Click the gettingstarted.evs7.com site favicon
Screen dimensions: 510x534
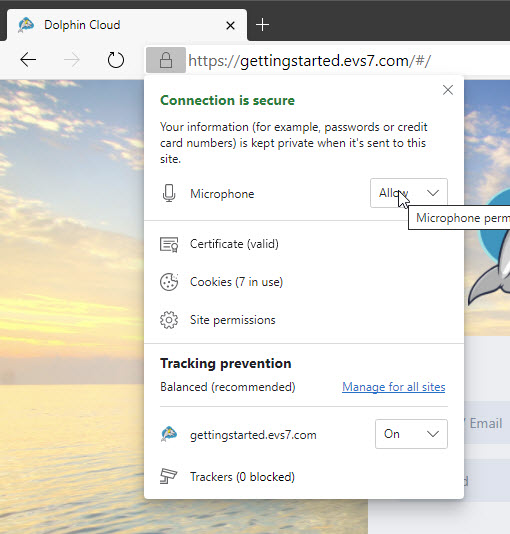[x=169, y=434]
